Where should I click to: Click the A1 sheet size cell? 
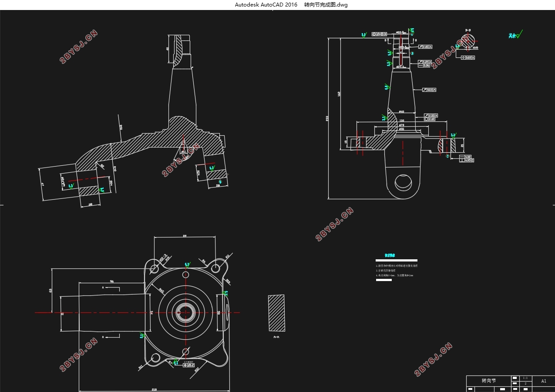click(x=543, y=381)
